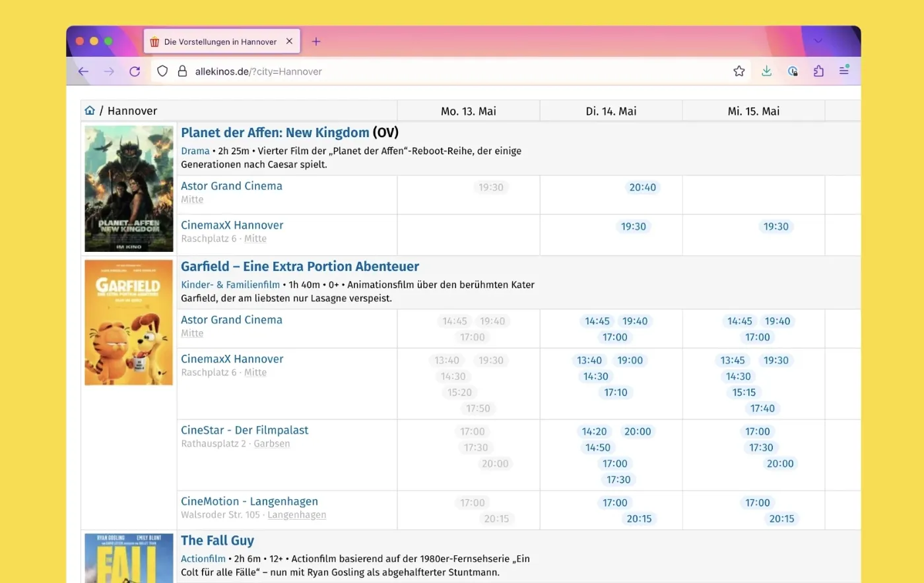Open the Astor Grand Cinema link under Planet der Affen
Image resolution: width=924 pixels, height=583 pixels.
(232, 186)
